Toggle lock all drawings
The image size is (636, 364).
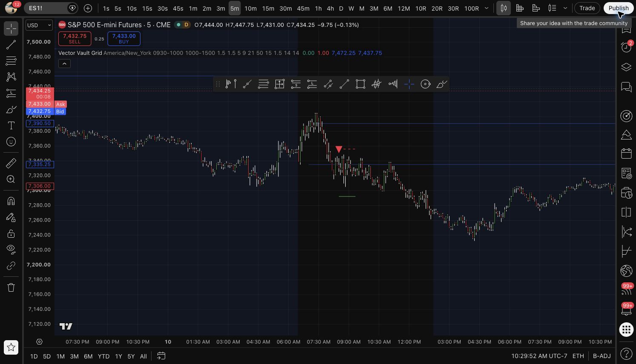pos(11,233)
